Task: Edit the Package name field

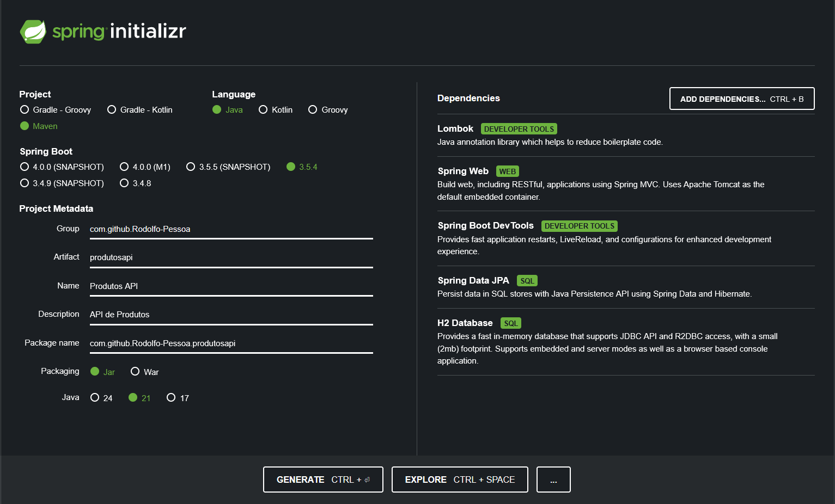Action: [231, 343]
